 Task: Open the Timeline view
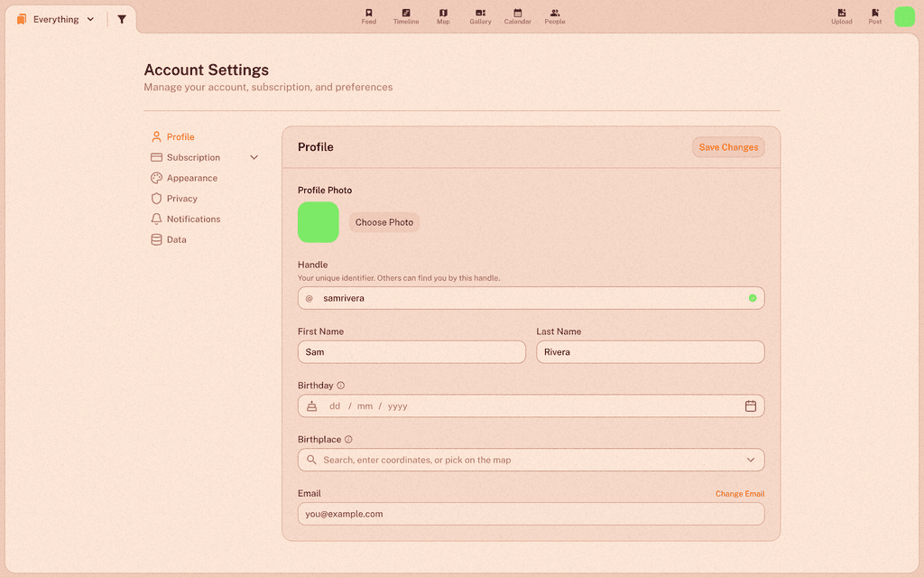(406, 16)
